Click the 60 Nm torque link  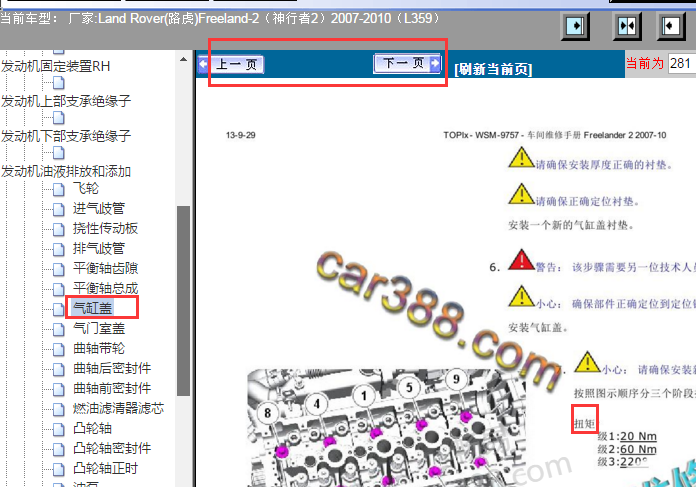pos(638,449)
